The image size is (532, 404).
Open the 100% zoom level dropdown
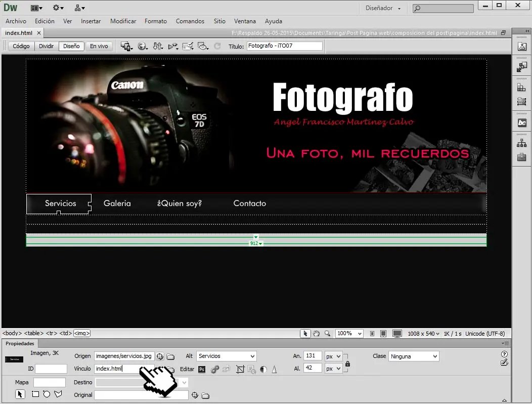[349, 334]
